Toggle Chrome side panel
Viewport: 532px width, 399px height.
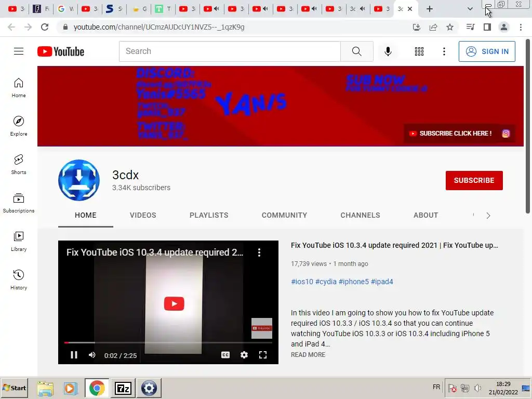487,27
